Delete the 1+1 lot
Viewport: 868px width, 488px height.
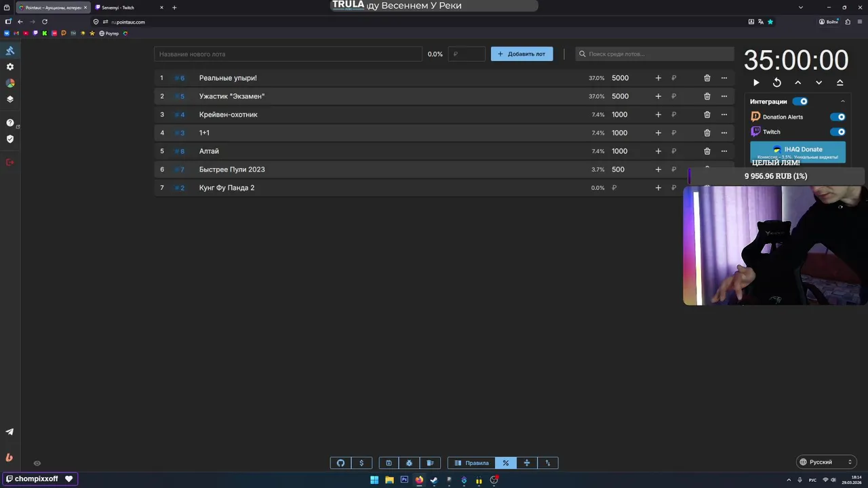tap(707, 133)
